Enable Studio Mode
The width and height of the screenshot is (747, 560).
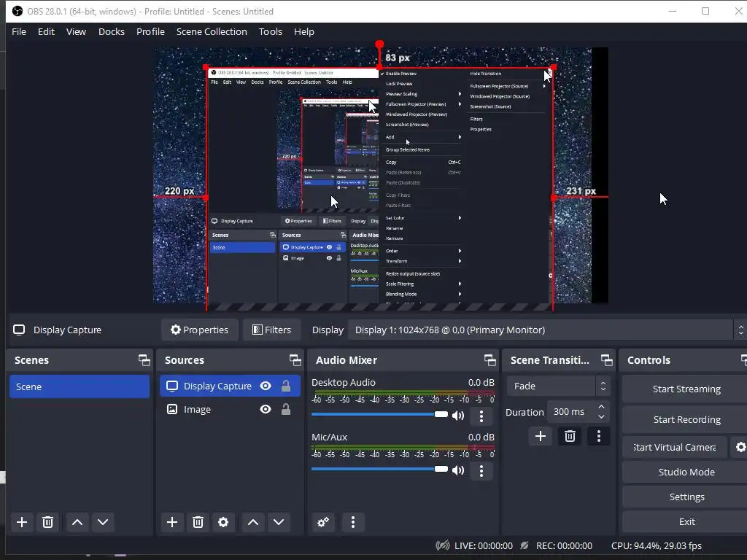click(x=686, y=472)
